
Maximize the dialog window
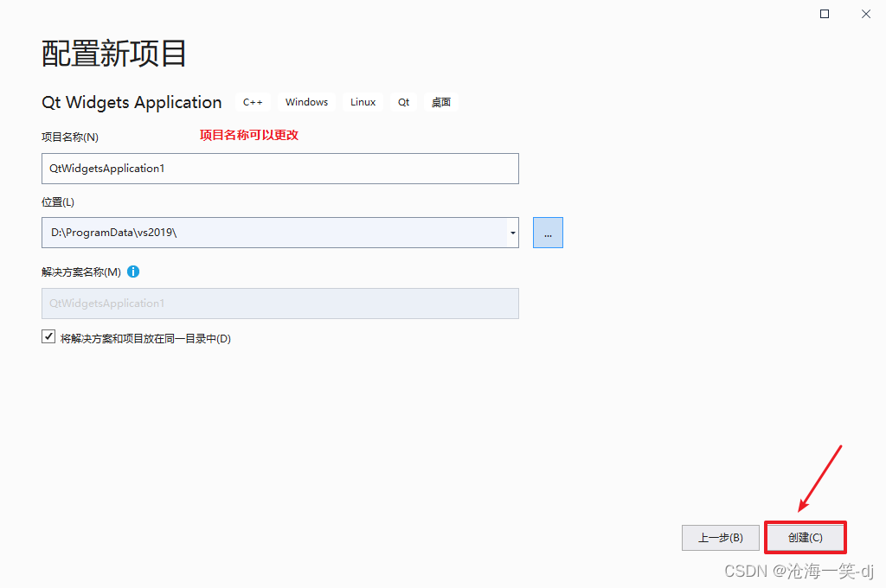825,14
